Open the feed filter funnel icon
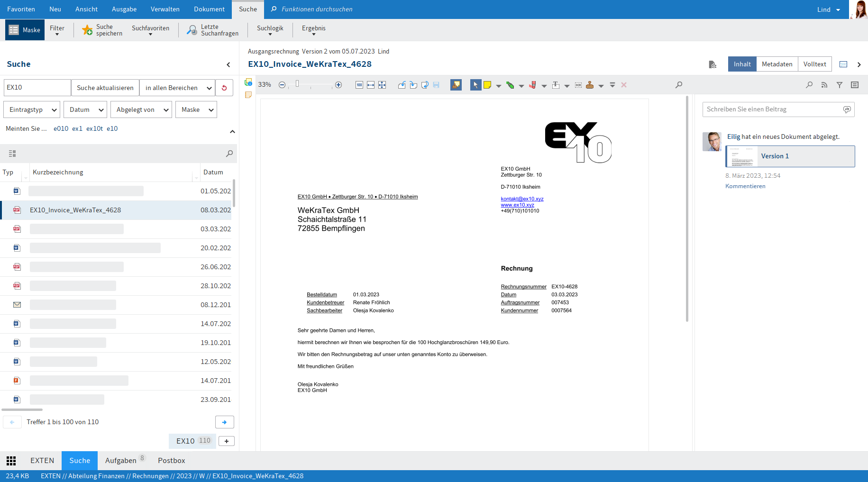 click(x=840, y=85)
